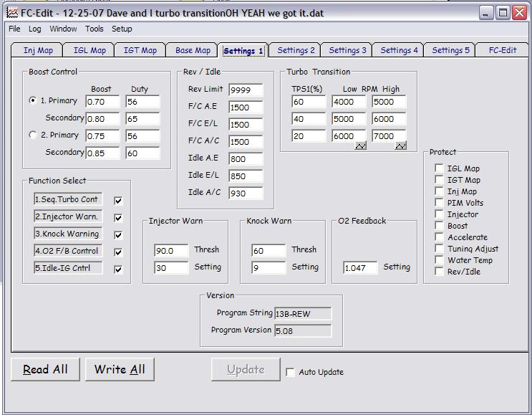Click the Write All button
This screenshot has height=415, width=532.
click(120, 370)
